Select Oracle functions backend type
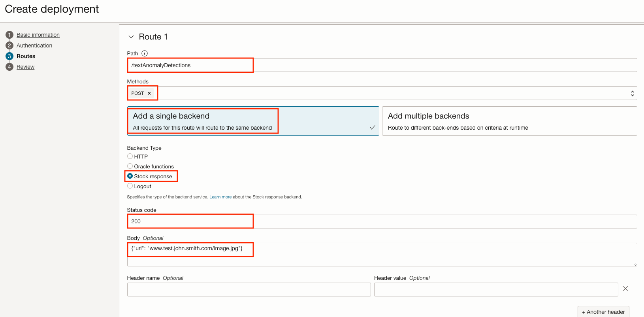This screenshot has height=317, width=644. pos(130,166)
